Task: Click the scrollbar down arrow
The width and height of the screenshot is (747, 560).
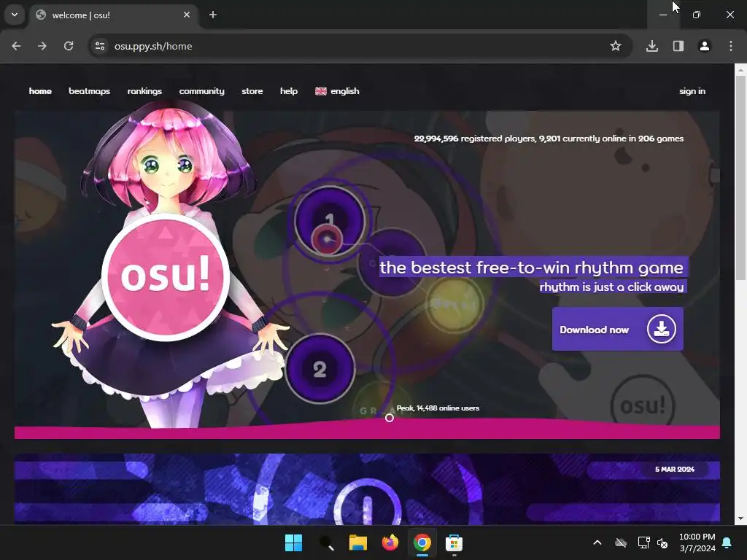Action: coord(741,518)
